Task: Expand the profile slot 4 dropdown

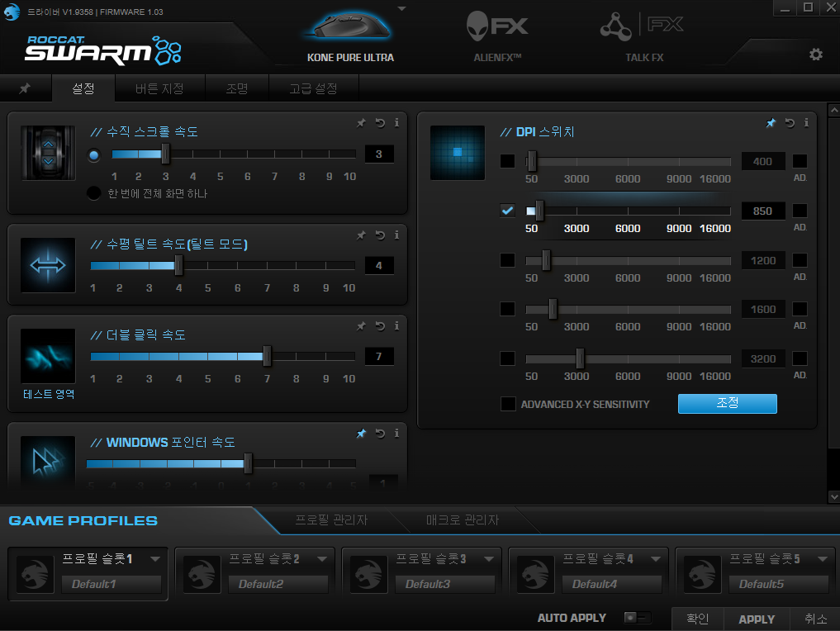Action: (x=655, y=558)
